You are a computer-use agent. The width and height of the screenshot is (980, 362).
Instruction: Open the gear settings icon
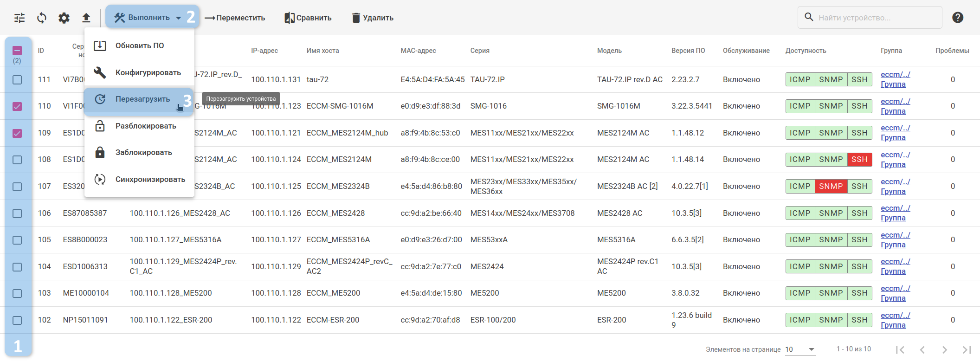pyautogui.click(x=64, y=18)
